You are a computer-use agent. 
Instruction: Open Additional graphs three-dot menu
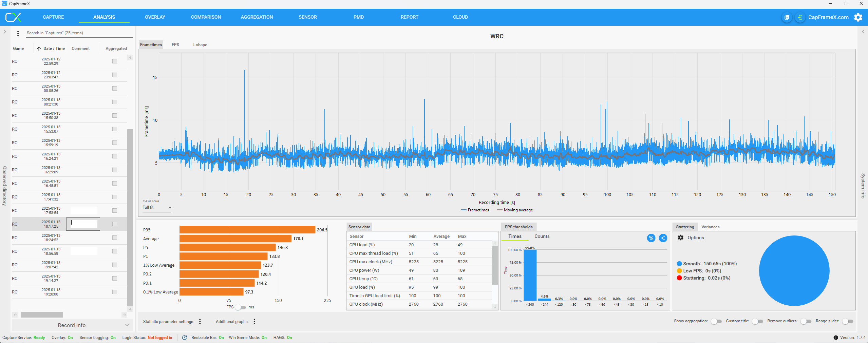point(254,322)
